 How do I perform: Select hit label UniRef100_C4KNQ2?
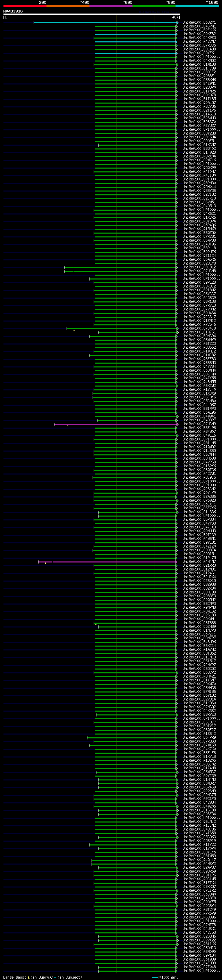[199, 61]
